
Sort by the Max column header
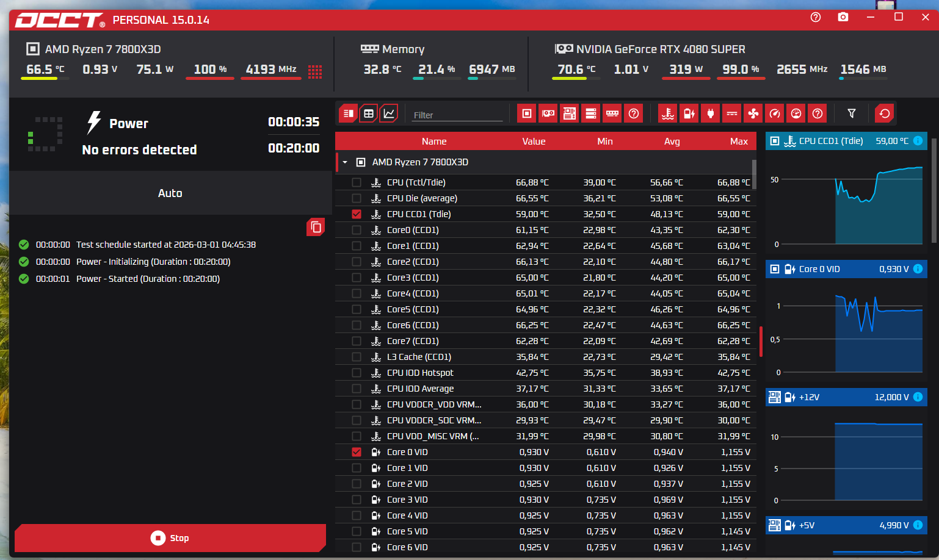(739, 142)
